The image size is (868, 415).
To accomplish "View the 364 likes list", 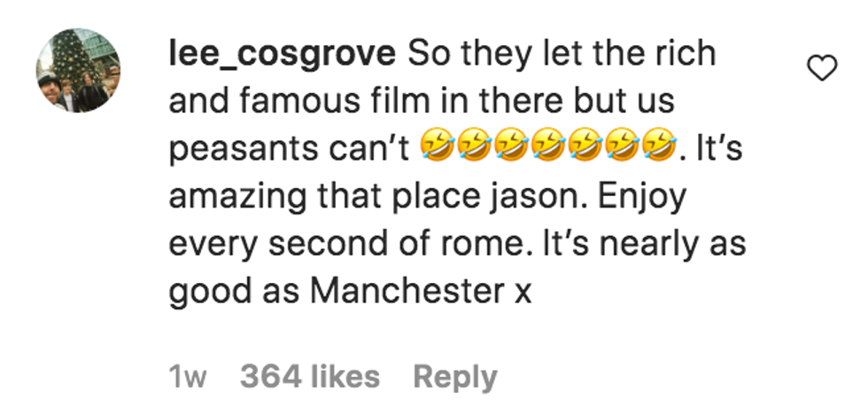I will (x=310, y=377).
